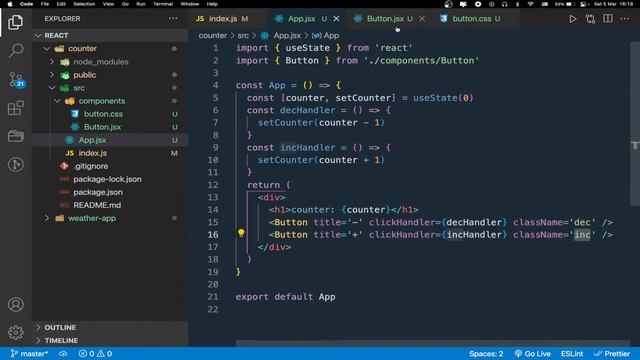Click the errors and warnings count in status bar
The image size is (640, 360).
pyautogui.click(x=95, y=353)
